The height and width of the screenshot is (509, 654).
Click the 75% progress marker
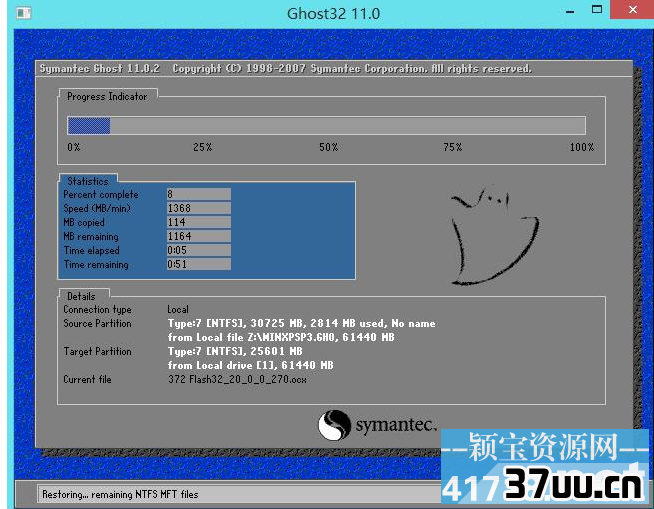coord(453,147)
